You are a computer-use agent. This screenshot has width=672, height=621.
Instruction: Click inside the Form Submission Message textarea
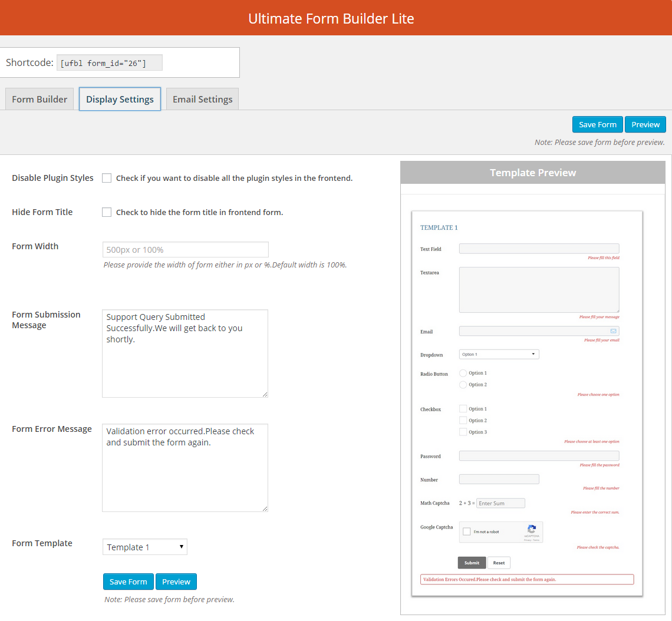point(185,354)
